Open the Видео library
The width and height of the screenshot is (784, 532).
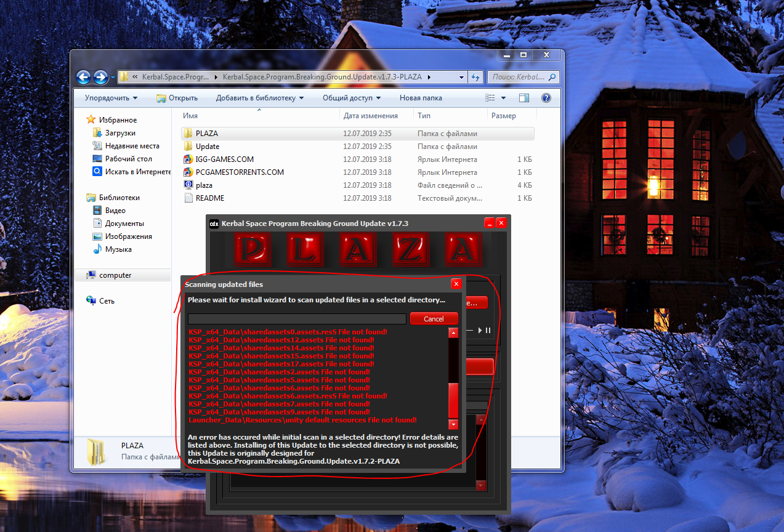coord(115,211)
